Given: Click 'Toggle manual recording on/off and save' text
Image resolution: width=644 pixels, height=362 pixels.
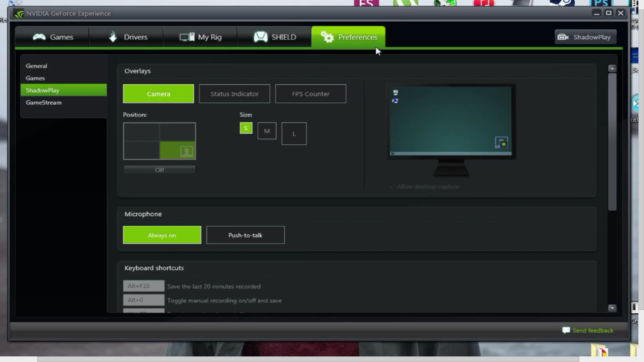Looking at the screenshot, I should [x=224, y=301].
